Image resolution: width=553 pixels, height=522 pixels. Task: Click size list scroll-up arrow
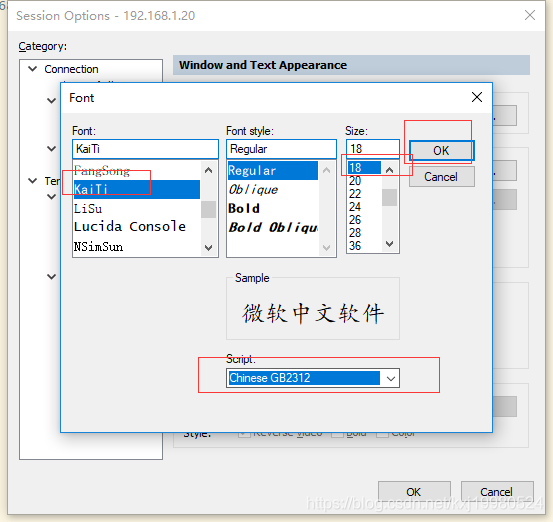click(389, 170)
